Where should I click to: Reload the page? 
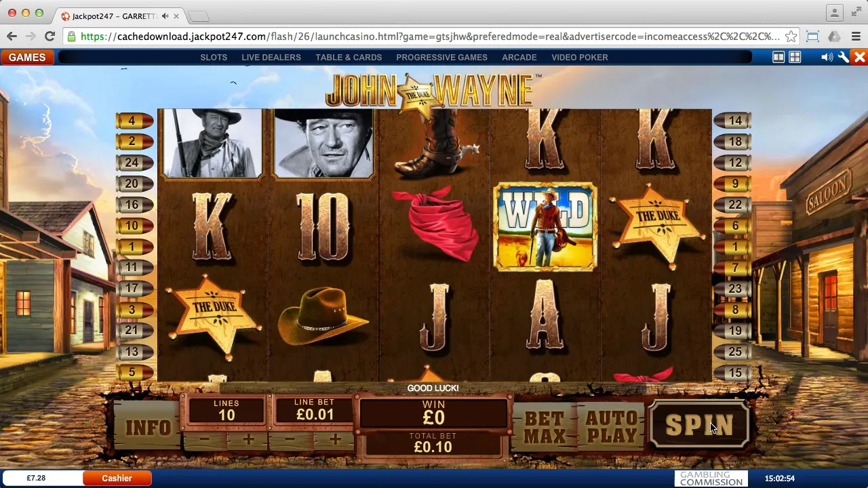50,37
